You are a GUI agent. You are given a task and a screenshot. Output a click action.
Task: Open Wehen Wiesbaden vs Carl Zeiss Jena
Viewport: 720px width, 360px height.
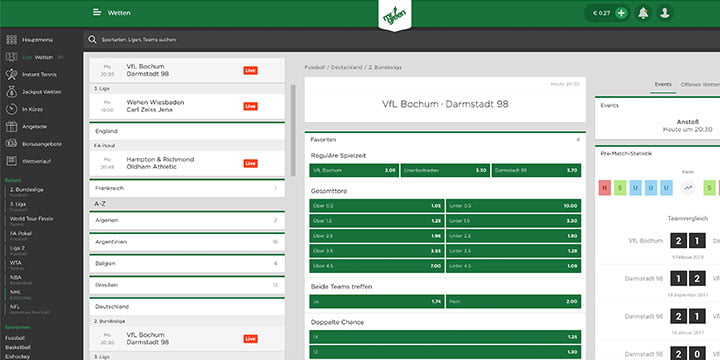[187, 107]
